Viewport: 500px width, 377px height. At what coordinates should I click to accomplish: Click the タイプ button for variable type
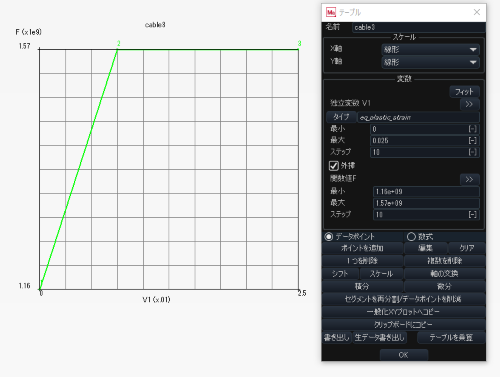[x=341, y=117]
